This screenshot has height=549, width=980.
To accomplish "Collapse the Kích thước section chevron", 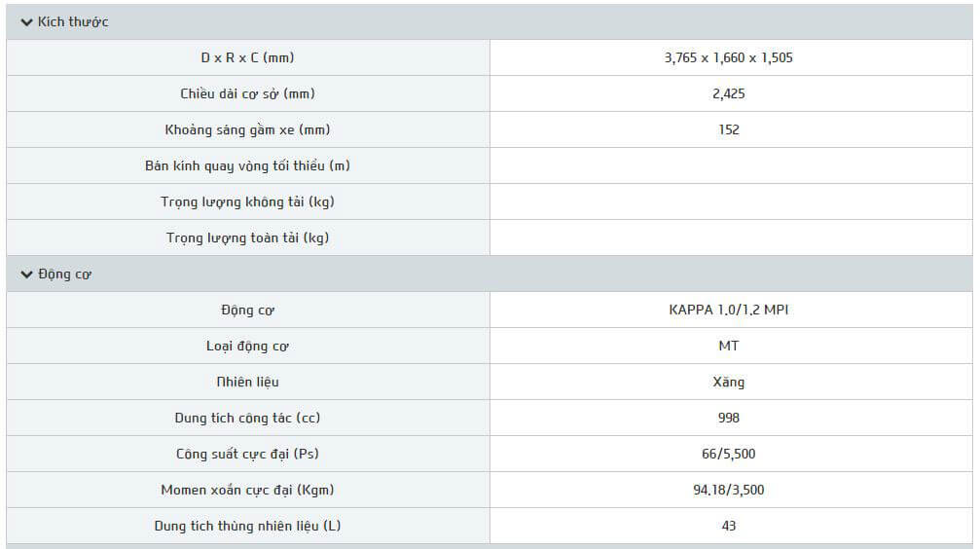I will [26, 22].
